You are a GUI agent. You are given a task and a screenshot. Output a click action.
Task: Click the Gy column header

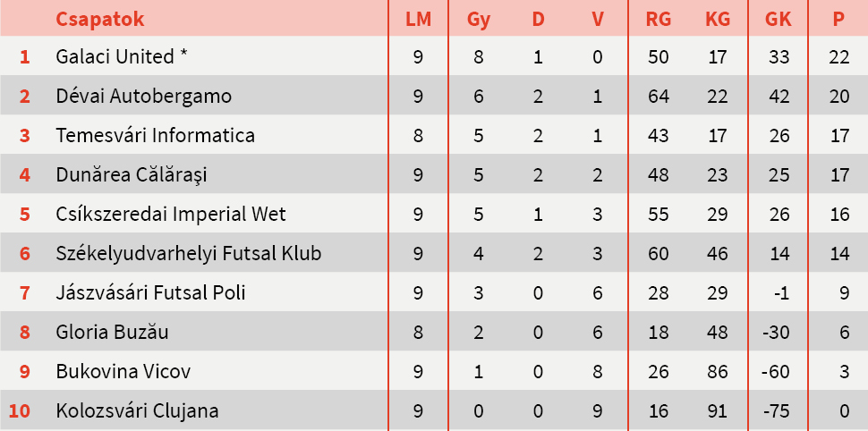pyautogui.click(x=479, y=19)
